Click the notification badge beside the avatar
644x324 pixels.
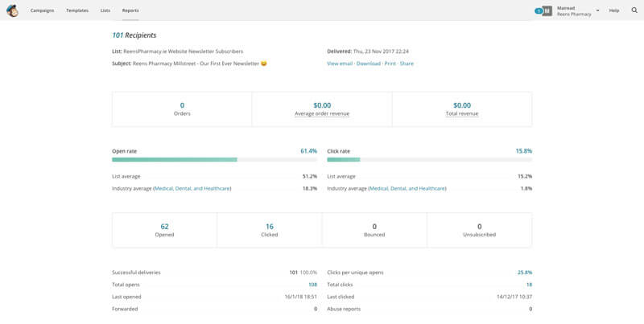(x=538, y=11)
